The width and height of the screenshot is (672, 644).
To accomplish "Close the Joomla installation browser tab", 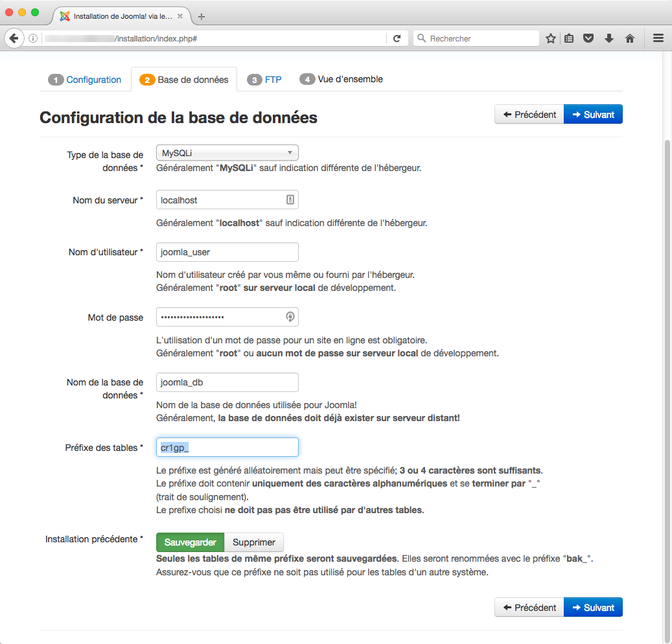I will [180, 16].
